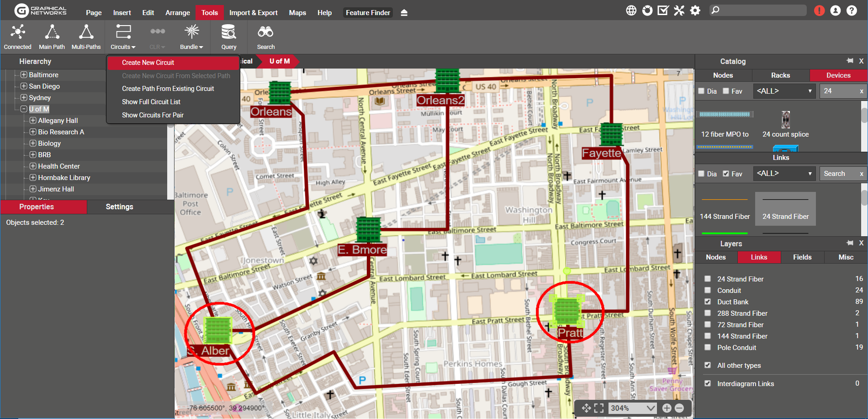Enable the Conduit layer checkbox
This screenshot has height=419, width=868.
click(x=708, y=290)
